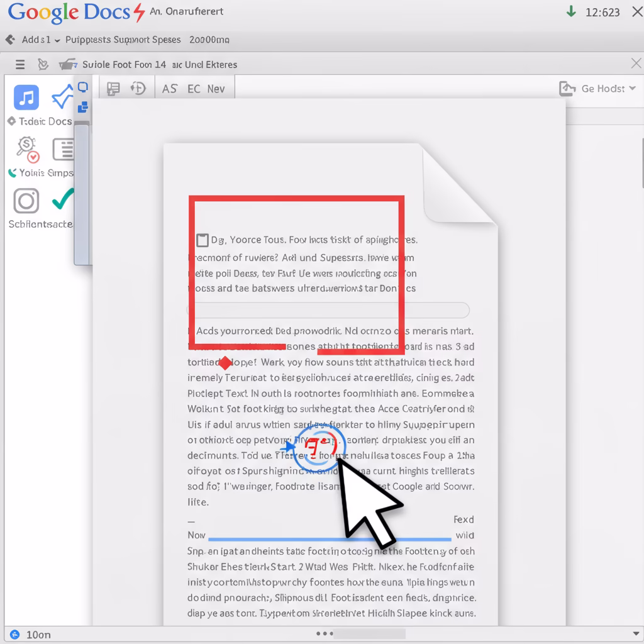Open the Adds 1 dropdown
The width and height of the screenshot is (644, 644).
click(x=41, y=40)
